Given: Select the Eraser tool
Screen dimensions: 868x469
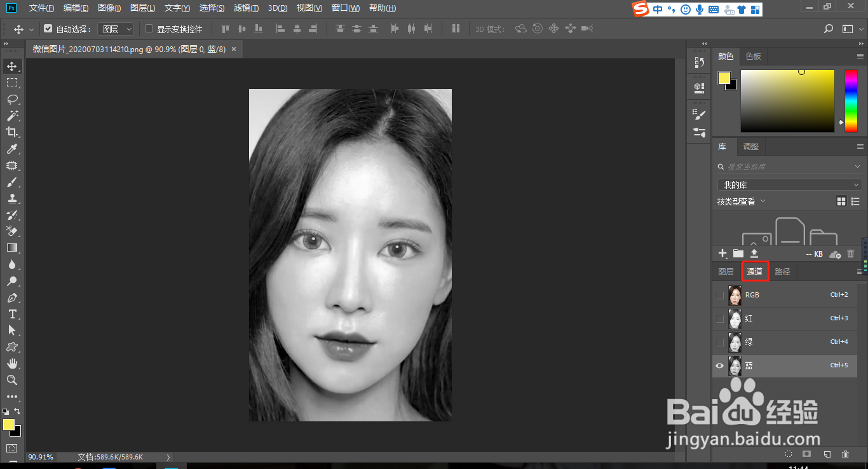Looking at the screenshot, I should pyautogui.click(x=12, y=231).
